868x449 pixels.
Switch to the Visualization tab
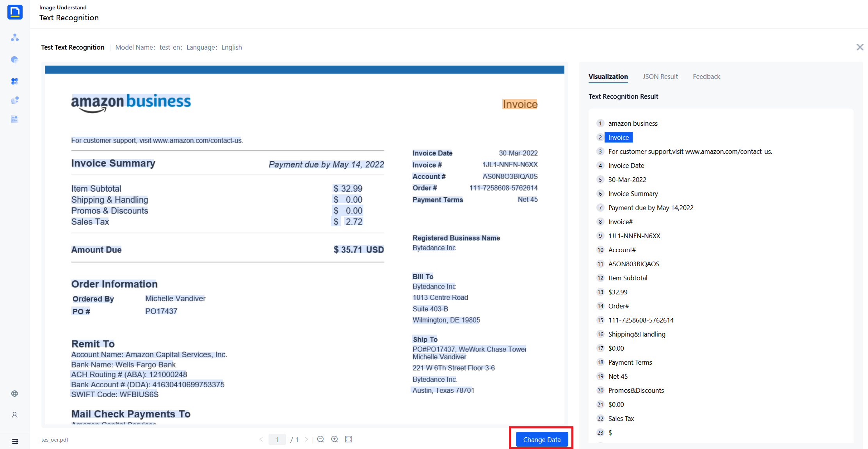click(608, 77)
